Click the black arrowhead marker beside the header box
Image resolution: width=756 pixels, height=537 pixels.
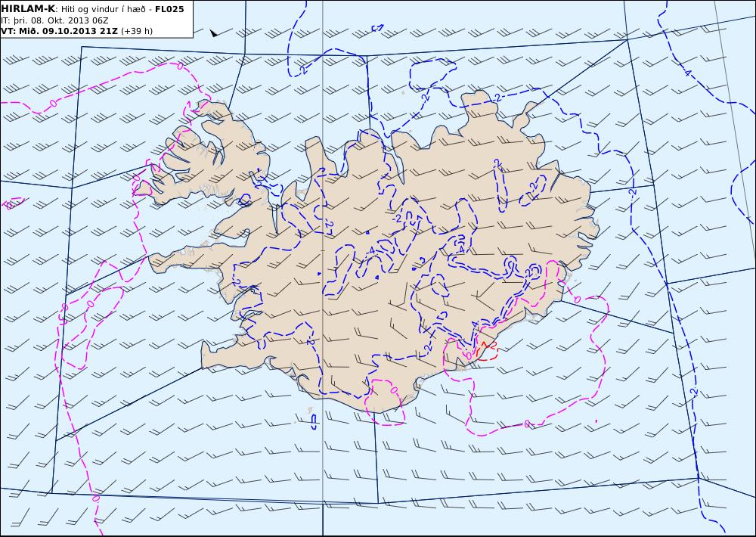point(214,33)
